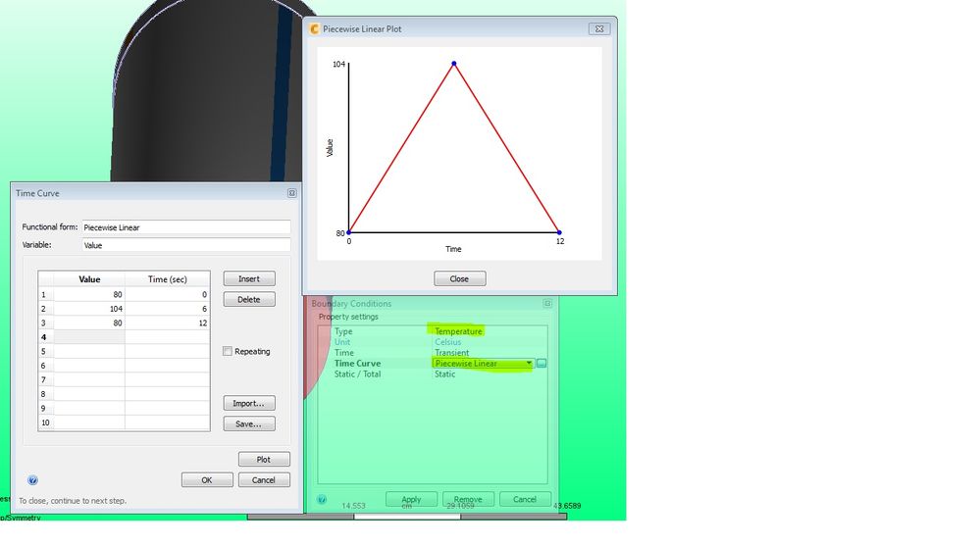
Task: Close the Boundary Conditions panel with X icon
Action: point(547,304)
